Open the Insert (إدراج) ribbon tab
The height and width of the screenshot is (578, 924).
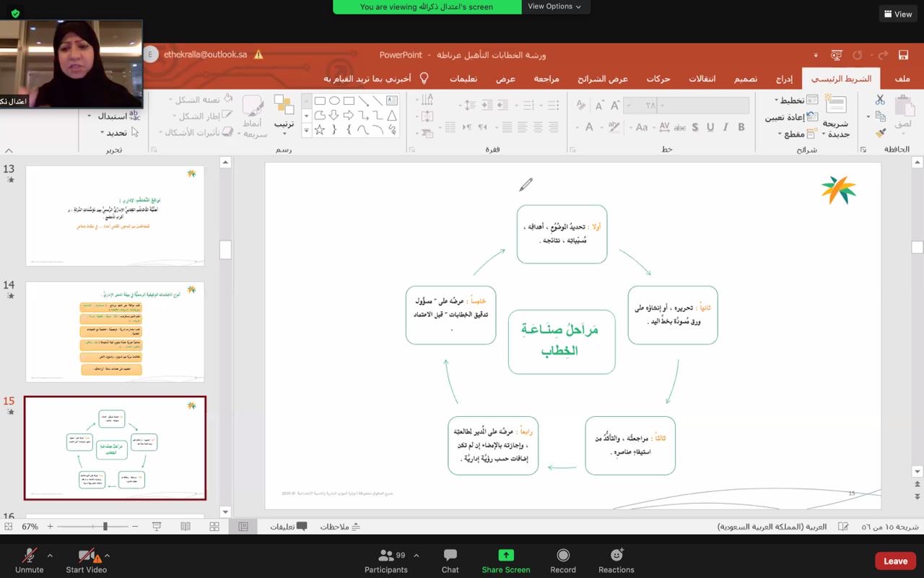pyautogui.click(x=784, y=78)
